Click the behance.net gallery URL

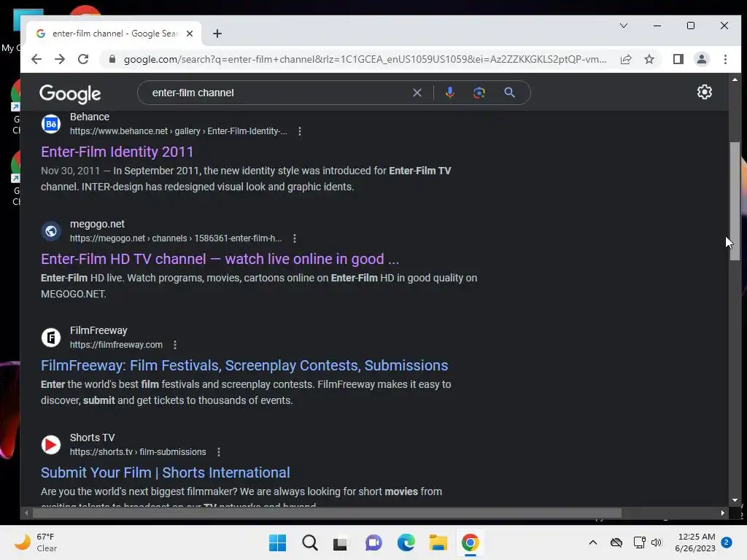pyautogui.click(x=179, y=131)
